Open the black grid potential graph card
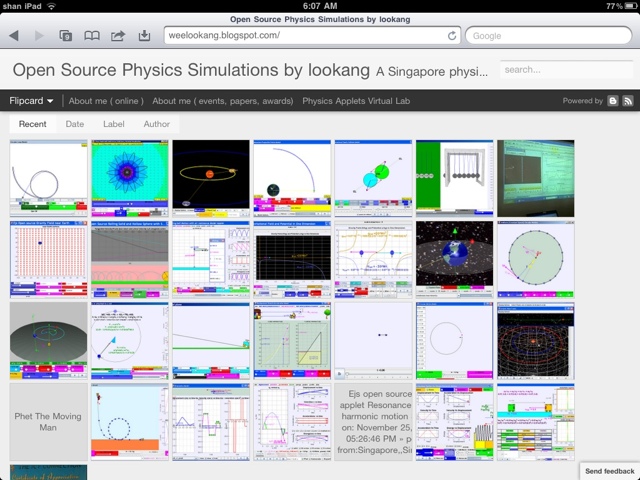Screen dimensions: 640x480 click(292, 260)
